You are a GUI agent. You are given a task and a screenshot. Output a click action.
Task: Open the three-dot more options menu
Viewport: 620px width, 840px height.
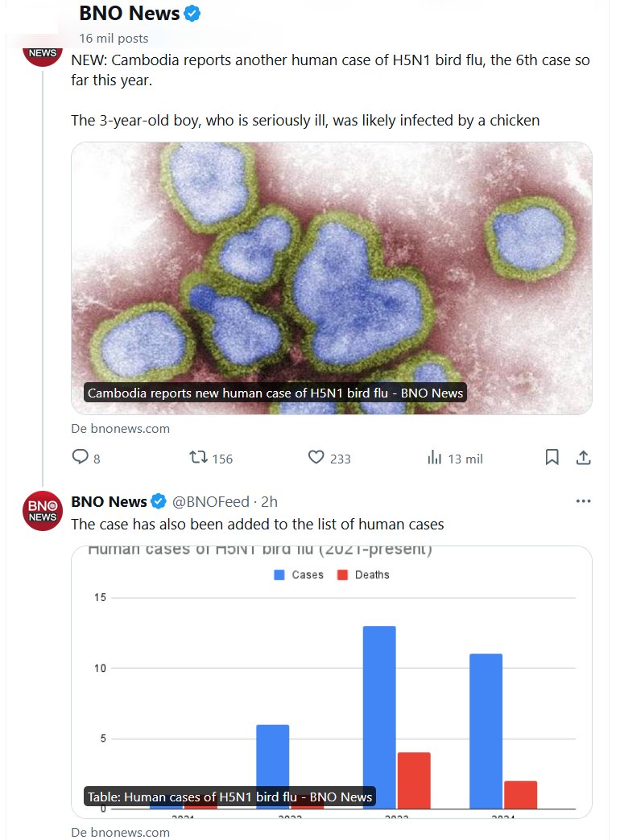click(x=584, y=501)
